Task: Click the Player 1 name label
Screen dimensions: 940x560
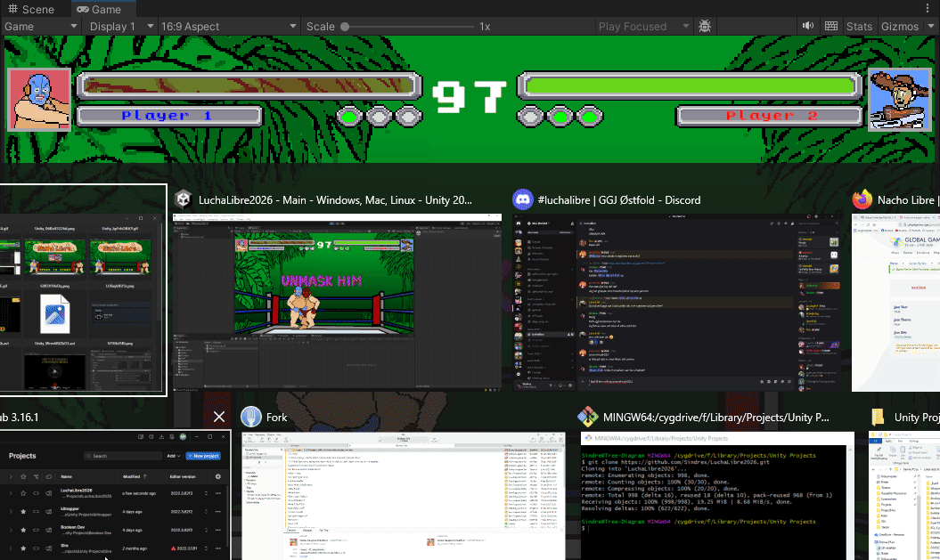Action: (x=169, y=116)
